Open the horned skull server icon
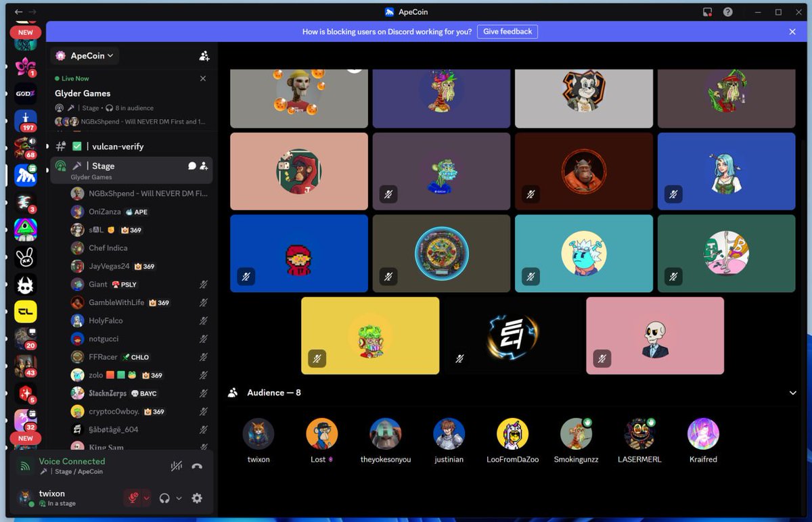The image size is (812, 522). (25, 284)
